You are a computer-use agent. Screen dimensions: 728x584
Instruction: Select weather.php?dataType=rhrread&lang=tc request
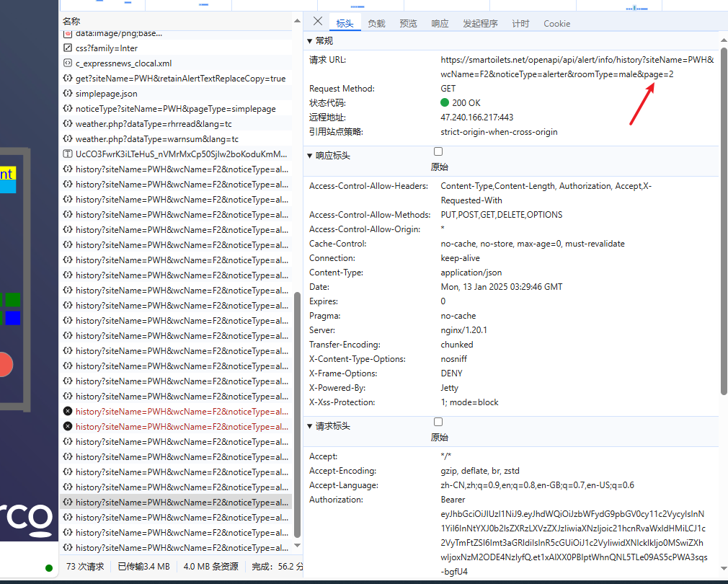click(177, 124)
